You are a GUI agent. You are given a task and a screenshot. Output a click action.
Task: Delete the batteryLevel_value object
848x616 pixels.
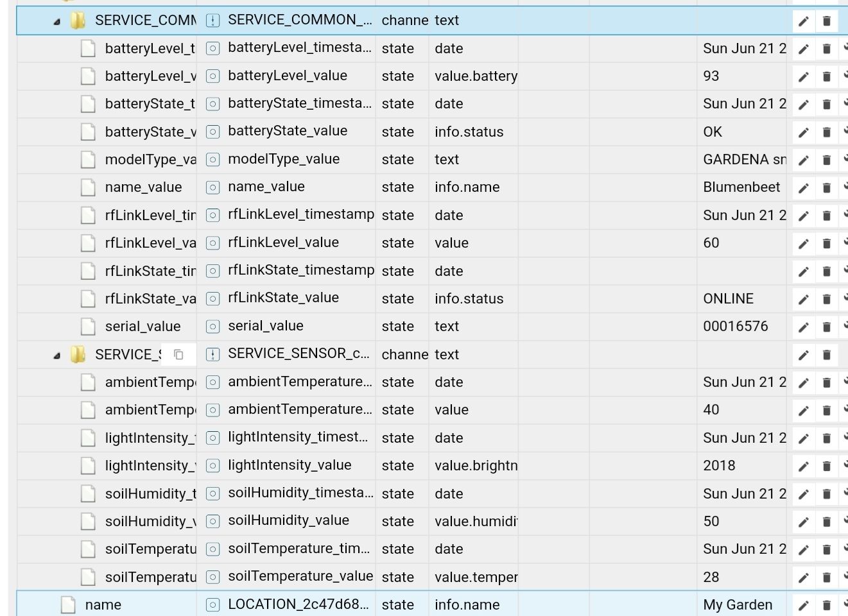click(827, 77)
